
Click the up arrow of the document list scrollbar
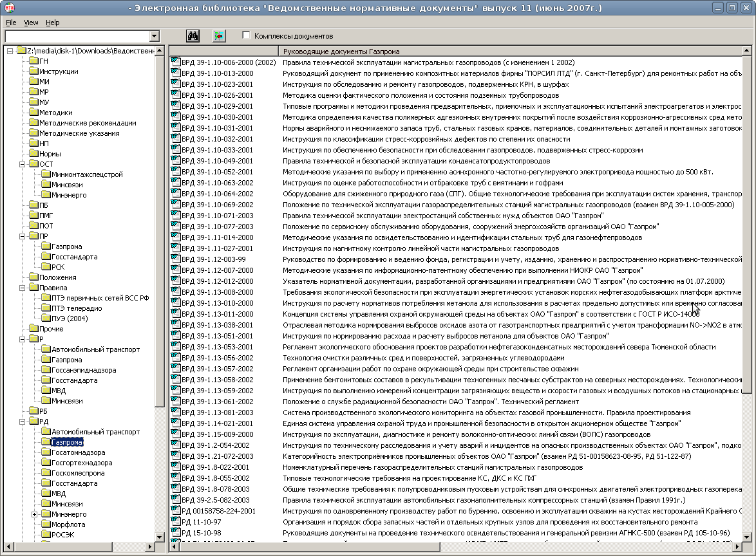[x=746, y=51]
